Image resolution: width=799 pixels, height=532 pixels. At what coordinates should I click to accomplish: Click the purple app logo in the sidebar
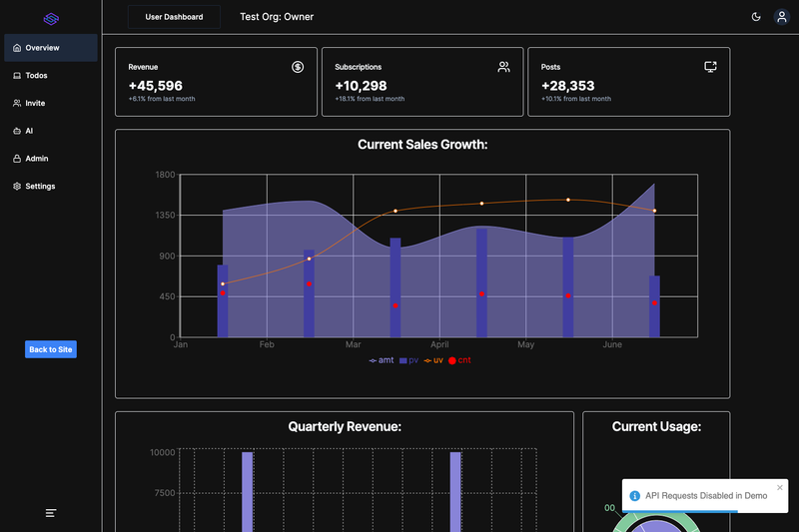tap(51, 19)
